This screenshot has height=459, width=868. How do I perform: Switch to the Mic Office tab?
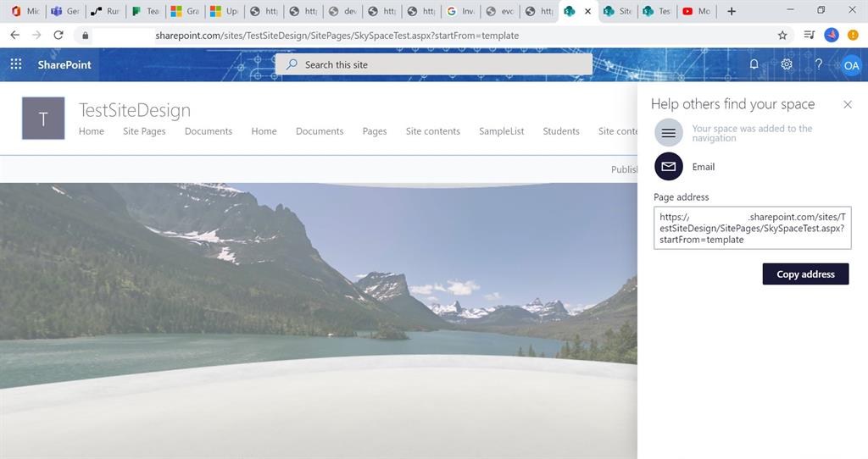[x=25, y=11]
